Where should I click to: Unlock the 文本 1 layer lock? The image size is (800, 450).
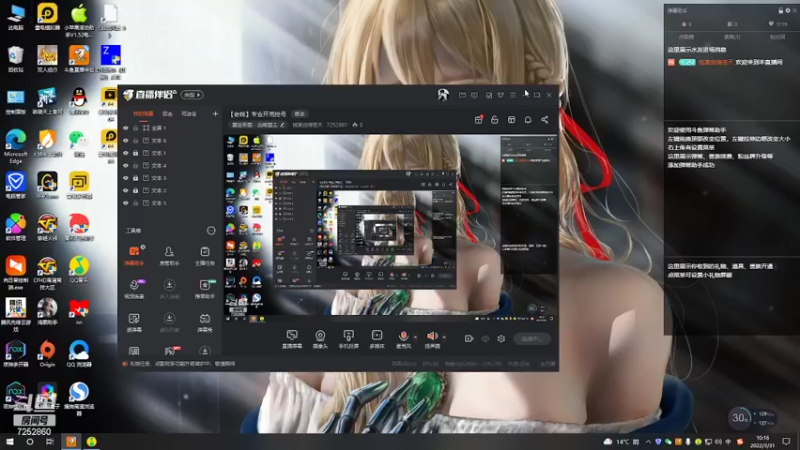136,153
